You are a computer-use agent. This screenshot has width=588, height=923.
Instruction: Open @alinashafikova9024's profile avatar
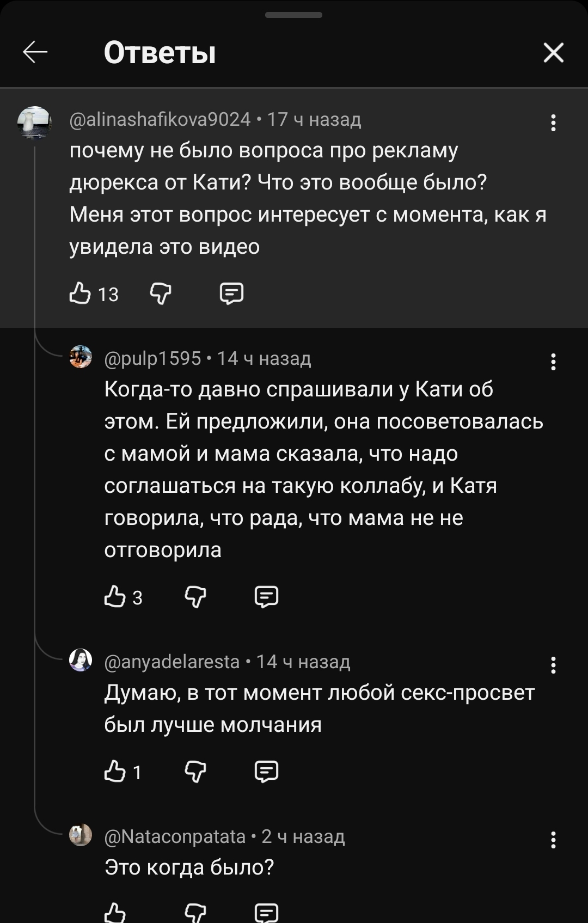point(35,123)
